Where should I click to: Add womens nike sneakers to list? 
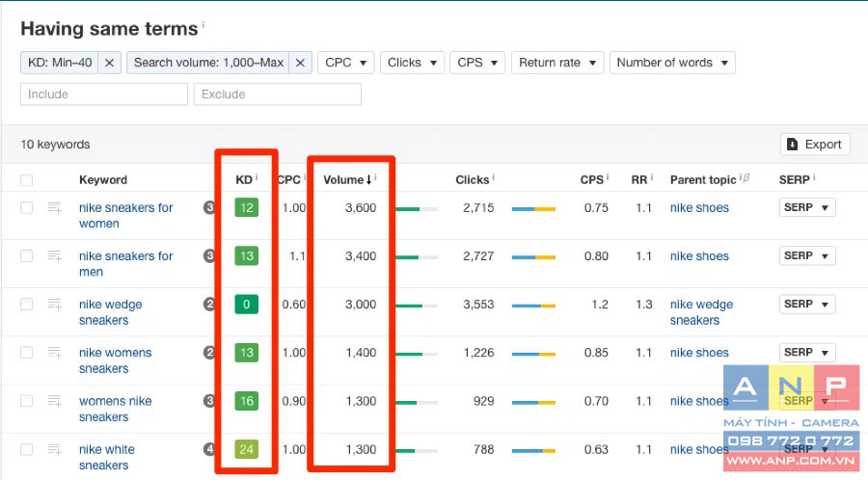point(55,401)
